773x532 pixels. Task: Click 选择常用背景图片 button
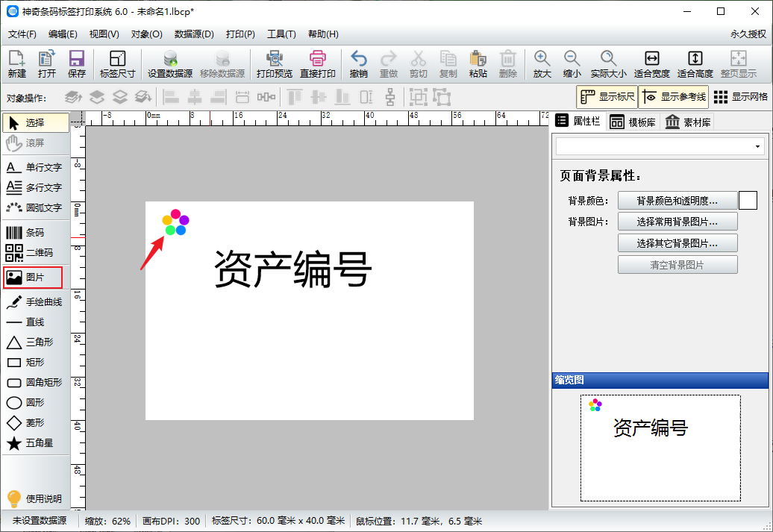[677, 222]
